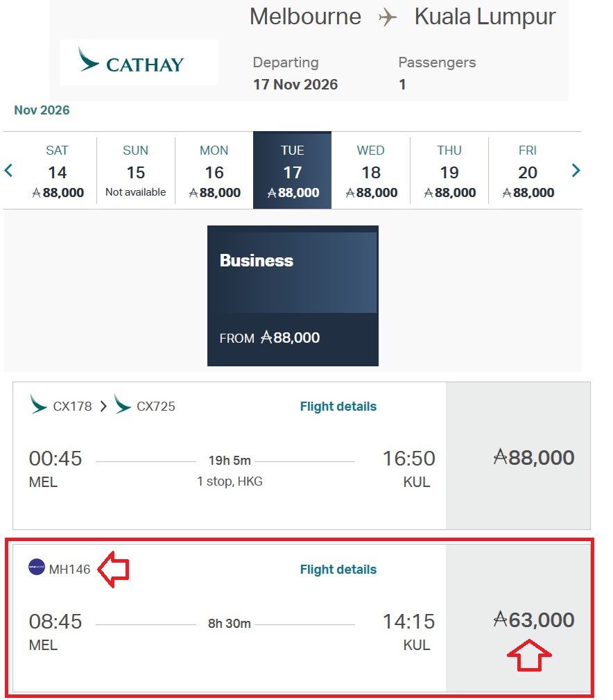Viewport: 613px width, 700px height.
Task: Select the 63,000 miles fare for MH146
Action: click(533, 620)
